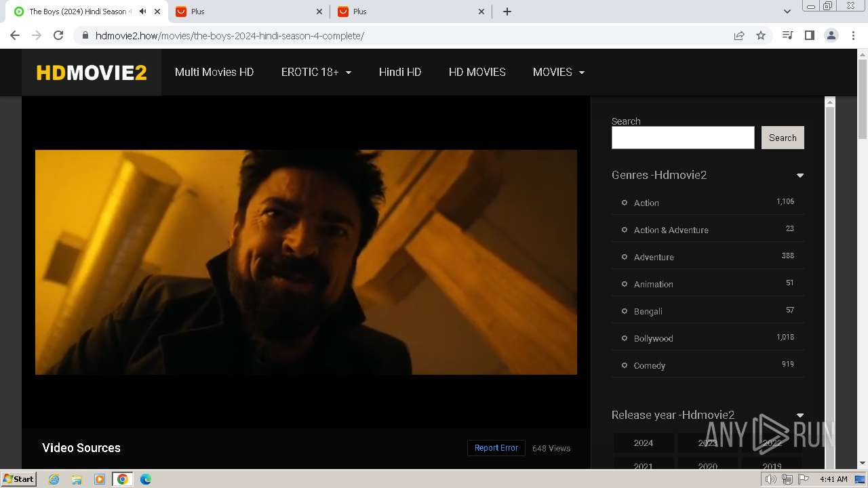
Task: Click the video player frame
Action: [306, 262]
